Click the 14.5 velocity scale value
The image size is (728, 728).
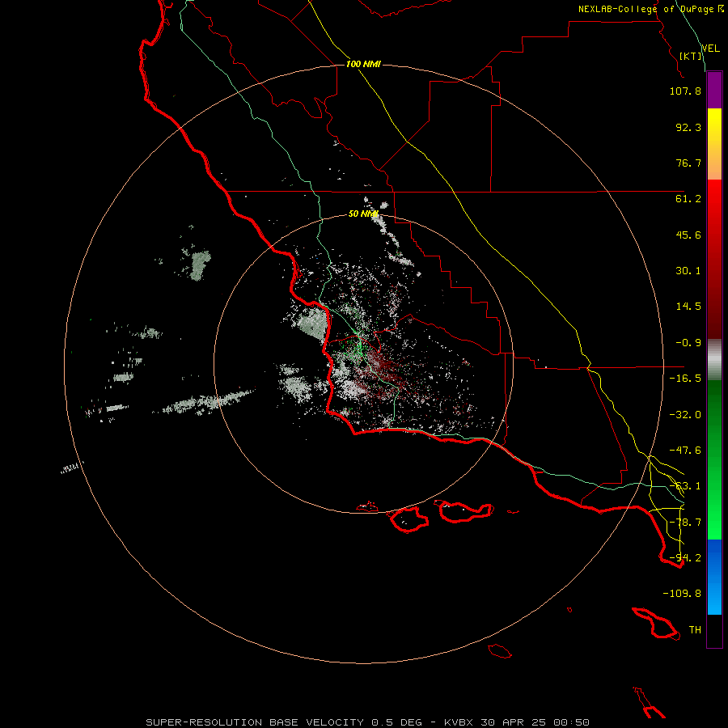pyautogui.click(x=688, y=307)
